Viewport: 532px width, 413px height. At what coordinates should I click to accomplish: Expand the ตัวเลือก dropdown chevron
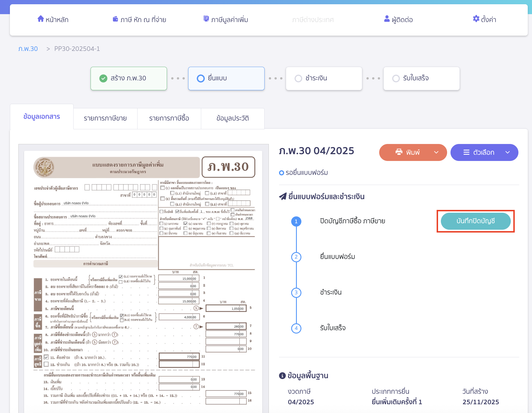click(x=507, y=152)
